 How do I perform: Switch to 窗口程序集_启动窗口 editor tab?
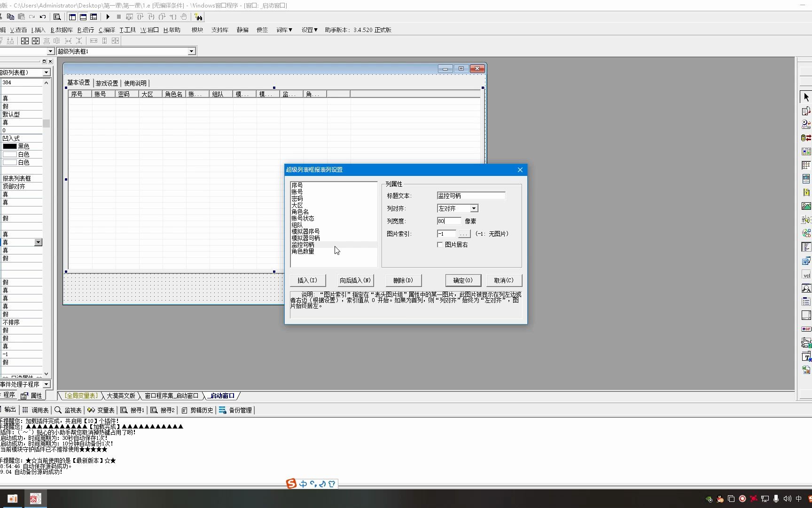click(x=172, y=396)
